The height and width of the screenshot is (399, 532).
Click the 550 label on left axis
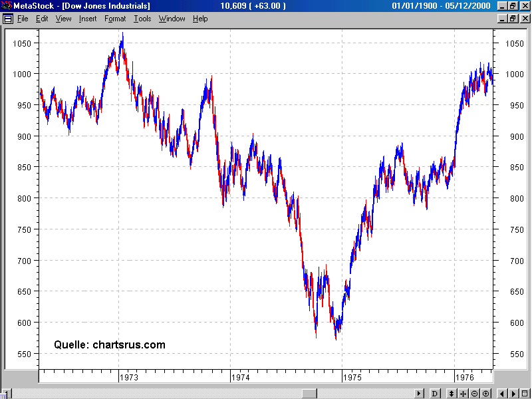coord(24,354)
